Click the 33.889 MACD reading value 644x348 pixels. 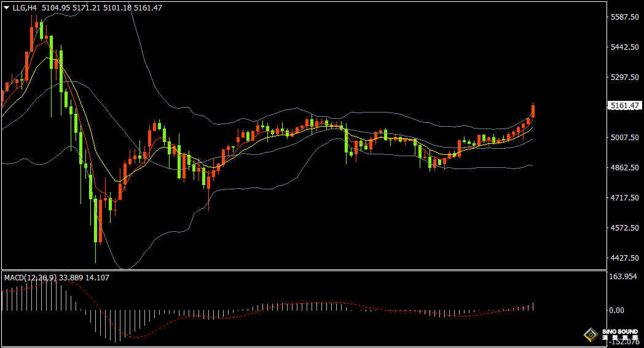[71, 278]
